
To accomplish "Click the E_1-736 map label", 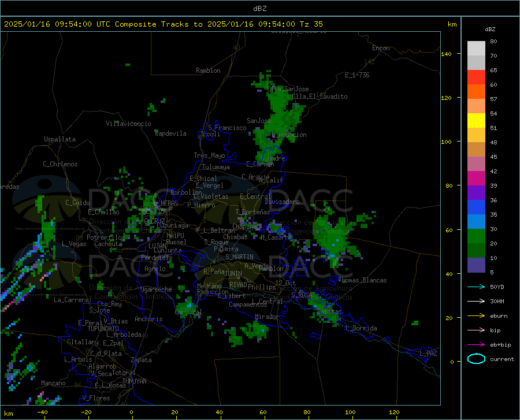I will 357,75.
